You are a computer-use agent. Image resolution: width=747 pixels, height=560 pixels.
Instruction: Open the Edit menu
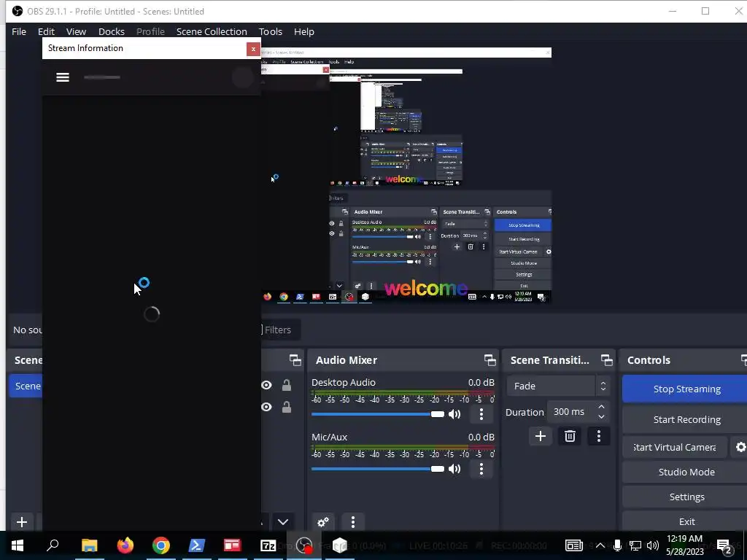46,31
